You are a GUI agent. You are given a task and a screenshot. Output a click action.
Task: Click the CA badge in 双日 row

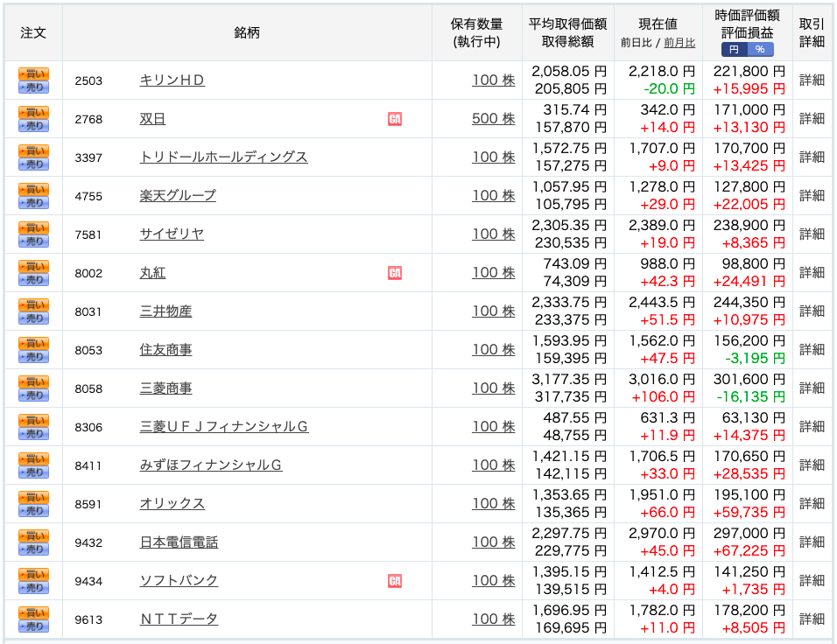[x=395, y=119]
